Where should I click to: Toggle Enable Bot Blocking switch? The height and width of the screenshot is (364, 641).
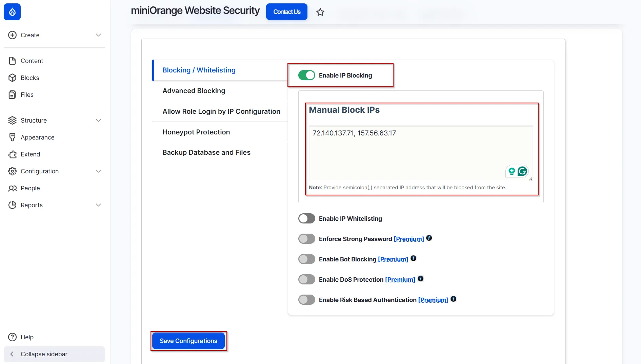click(307, 259)
